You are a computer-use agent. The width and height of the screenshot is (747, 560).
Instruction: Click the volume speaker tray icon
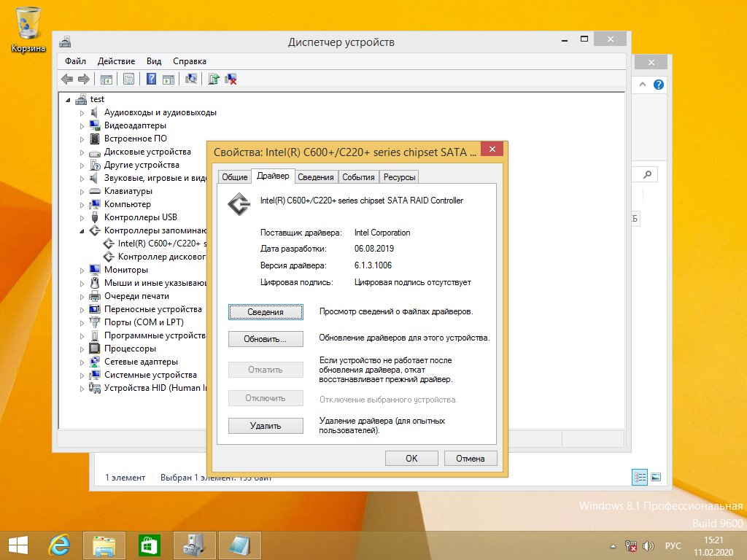[x=648, y=546]
